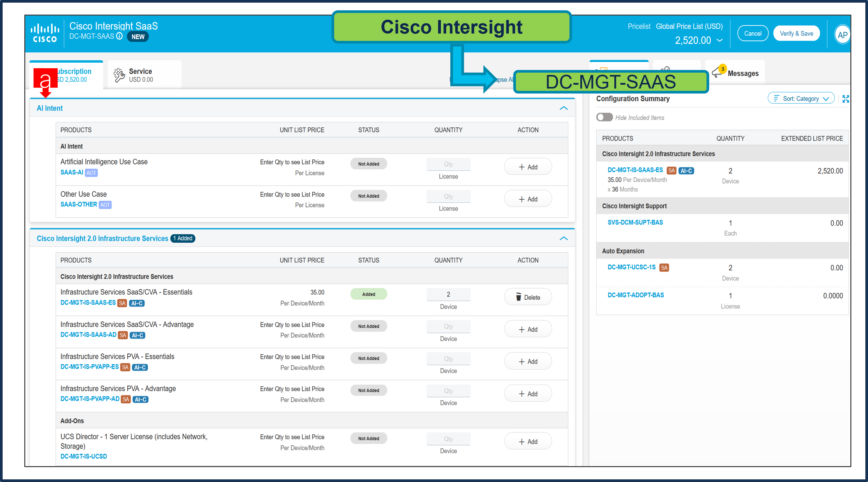868x482 pixels.
Task: Click the AOT badge next to SAAS-AI
Action: point(91,173)
